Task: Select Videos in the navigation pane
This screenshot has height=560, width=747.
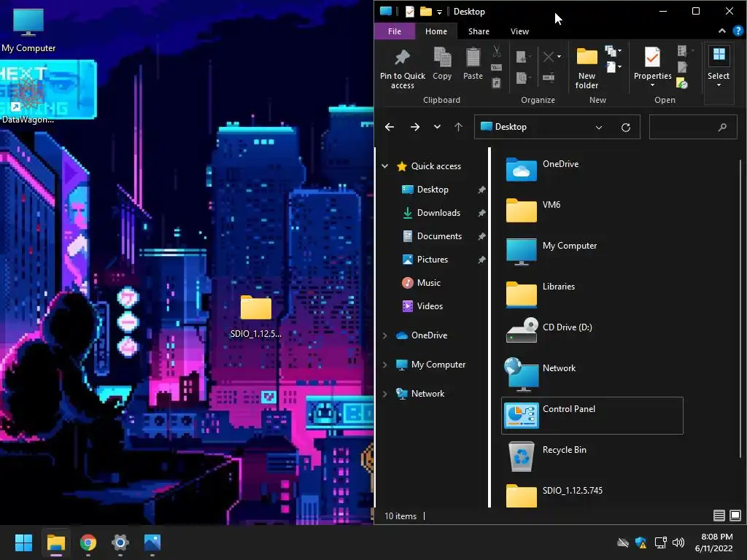Action: tap(430, 306)
